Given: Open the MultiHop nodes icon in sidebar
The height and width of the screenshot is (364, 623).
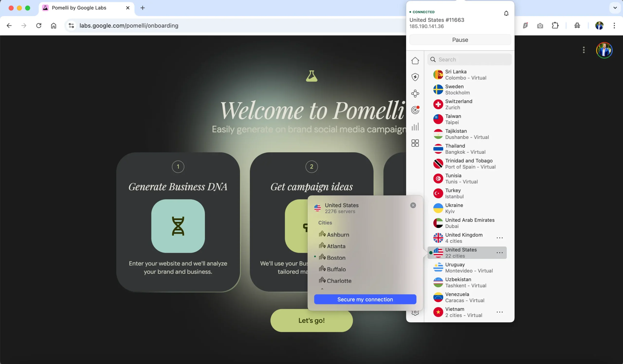Looking at the screenshot, I should pyautogui.click(x=415, y=93).
